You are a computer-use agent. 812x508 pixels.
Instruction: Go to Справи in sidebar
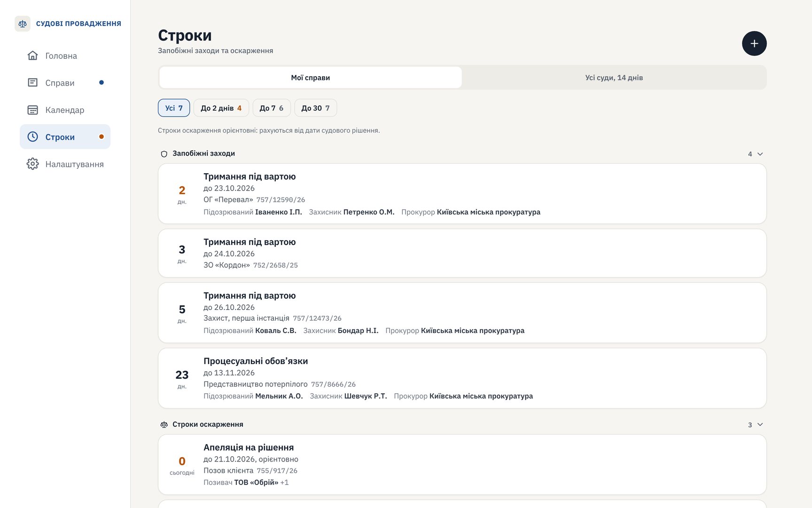65,83
